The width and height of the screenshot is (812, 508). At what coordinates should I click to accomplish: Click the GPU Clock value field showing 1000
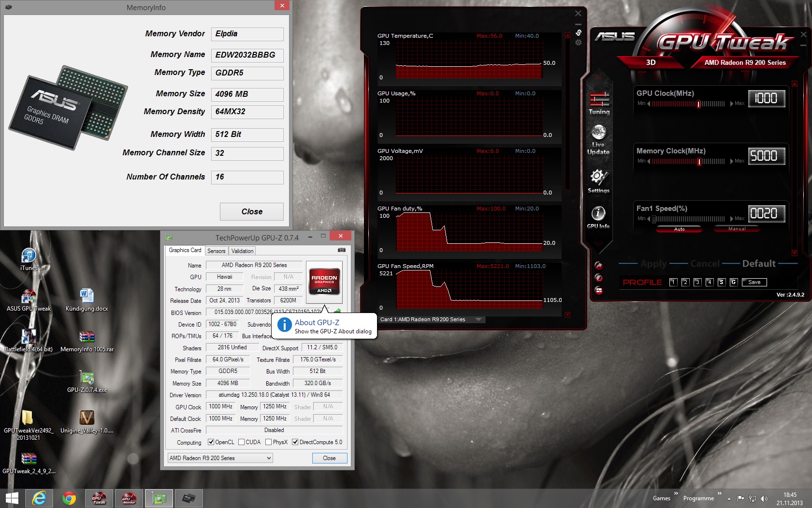pyautogui.click(x=767, y=98)
